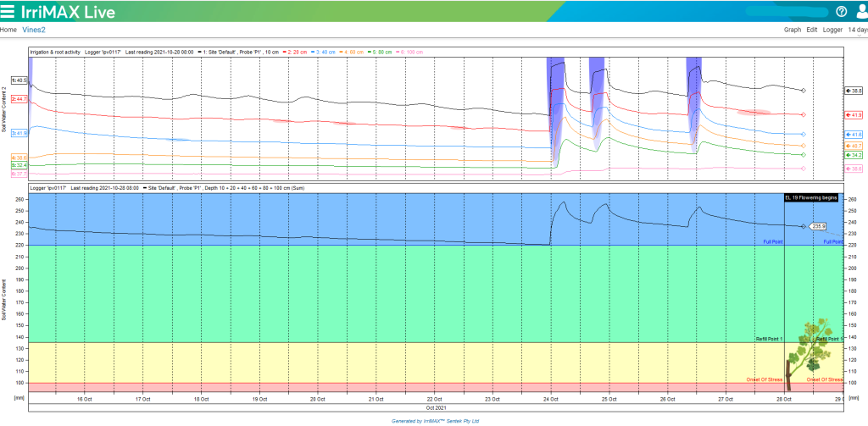Open the Vines2 breadcrumb link

pos(34,30)
